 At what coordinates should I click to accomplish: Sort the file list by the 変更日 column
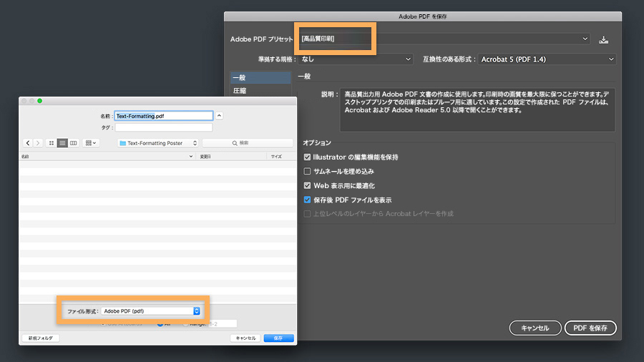click(x=231, y=157)
